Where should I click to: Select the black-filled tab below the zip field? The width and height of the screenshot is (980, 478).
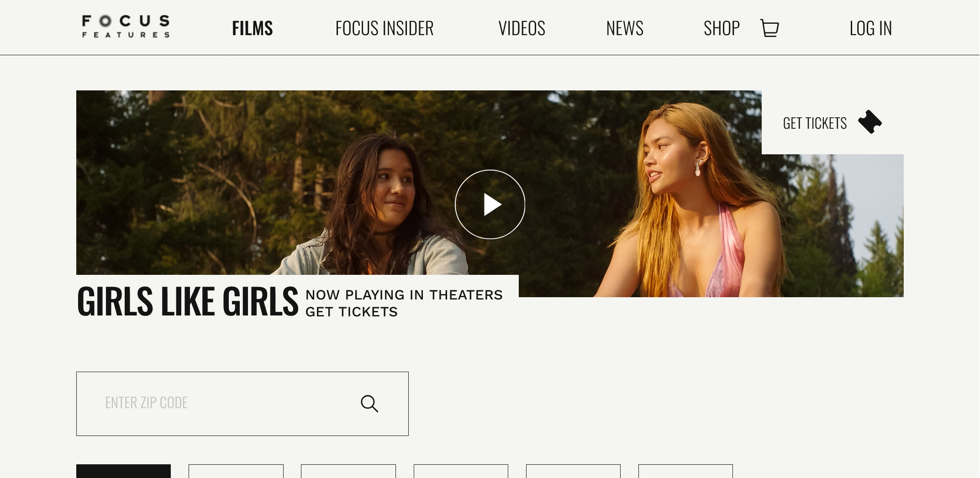point(123,471)
